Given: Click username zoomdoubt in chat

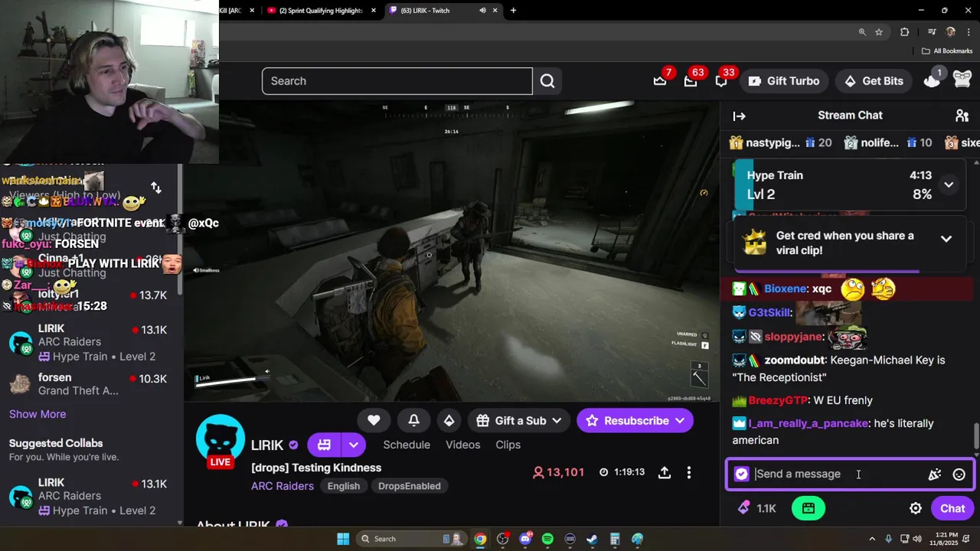Looking at the screenshot, I should click(x=795, y=360).
